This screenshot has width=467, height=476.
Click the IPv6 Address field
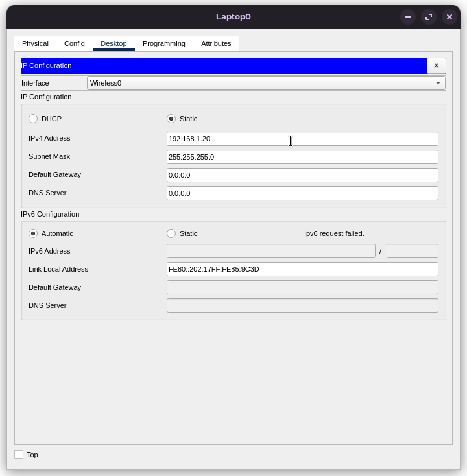(x=271, y=251)
